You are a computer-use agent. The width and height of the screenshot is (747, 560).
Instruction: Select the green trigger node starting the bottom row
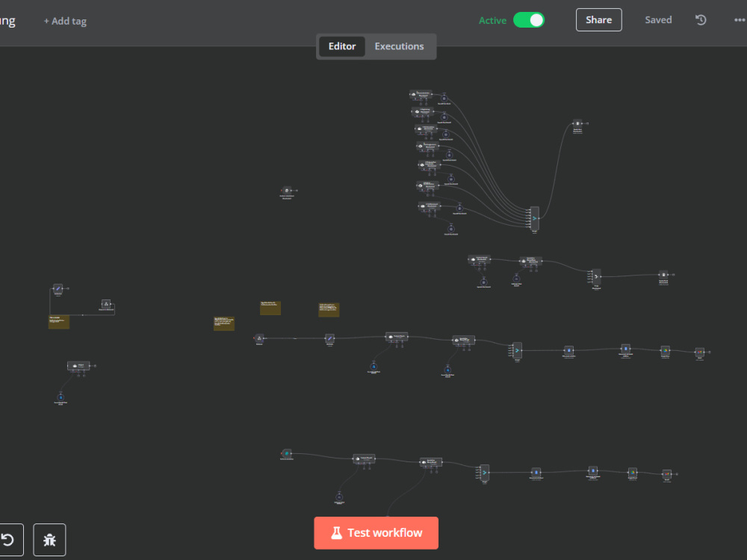[x=286, y=453]
